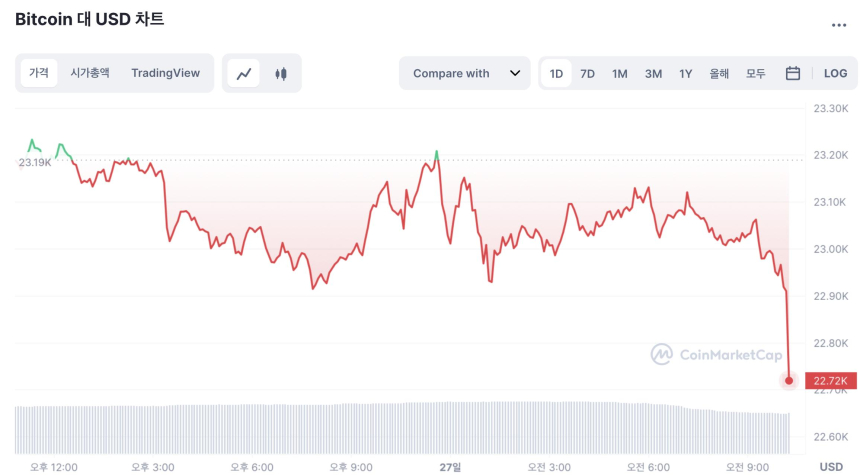Open the calendar date picker icon
The width and height of the screenshot is (860, 475).
[x=793, y=73]
